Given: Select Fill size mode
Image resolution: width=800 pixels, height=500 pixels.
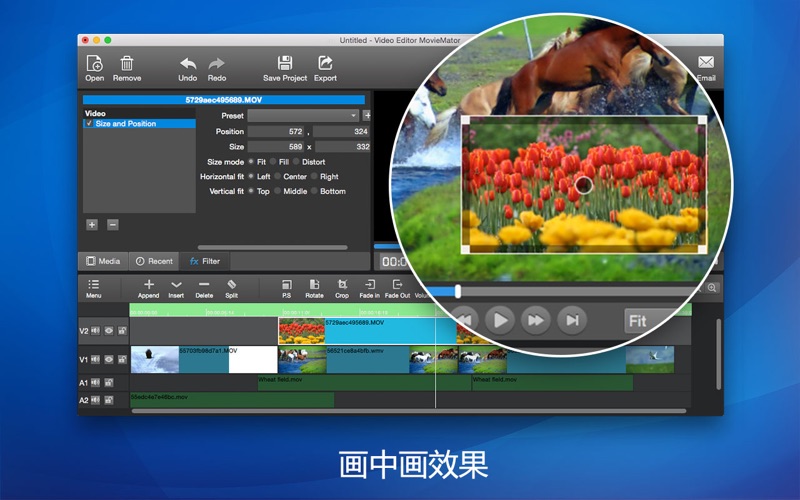Looking at the screenshot, I should pos(273,161).
